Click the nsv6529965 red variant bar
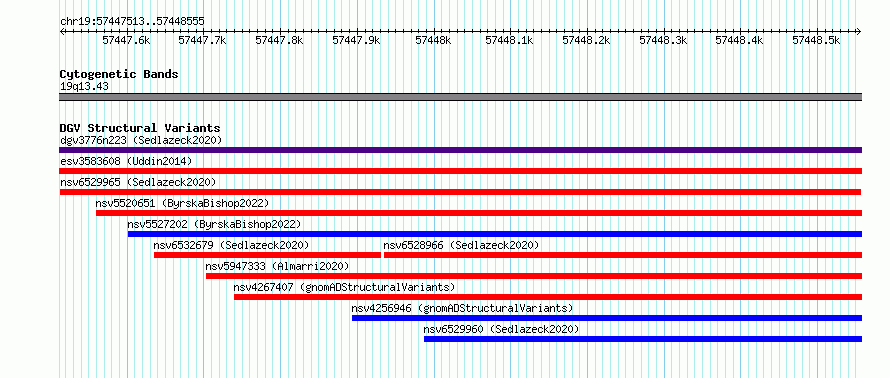 coord(460,192)
